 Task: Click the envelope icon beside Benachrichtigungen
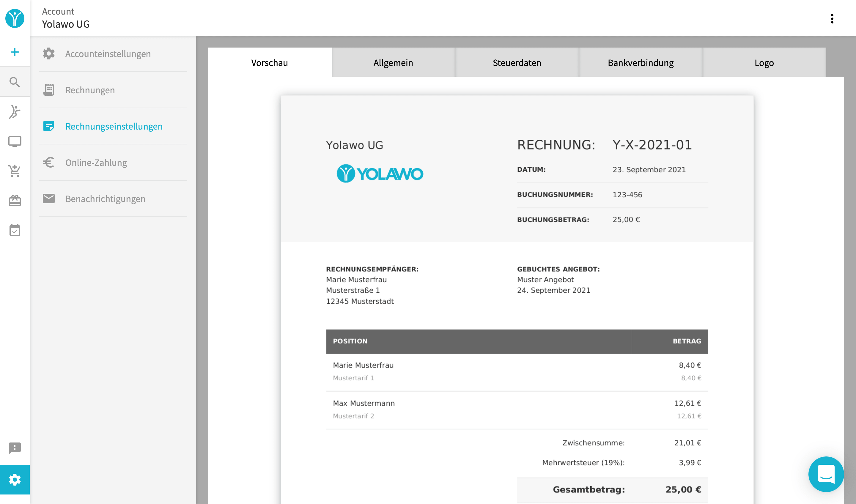(x=48, y=199)
